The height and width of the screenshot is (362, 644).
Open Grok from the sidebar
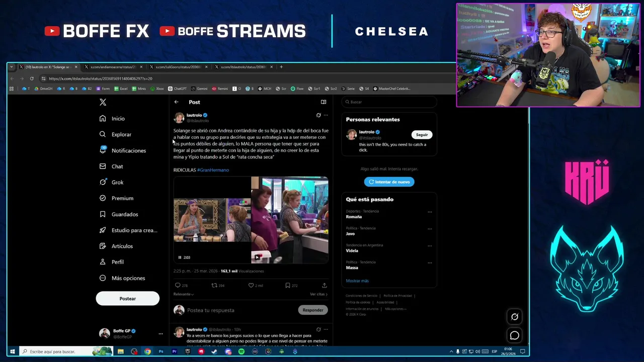click(x=111, y=182)
